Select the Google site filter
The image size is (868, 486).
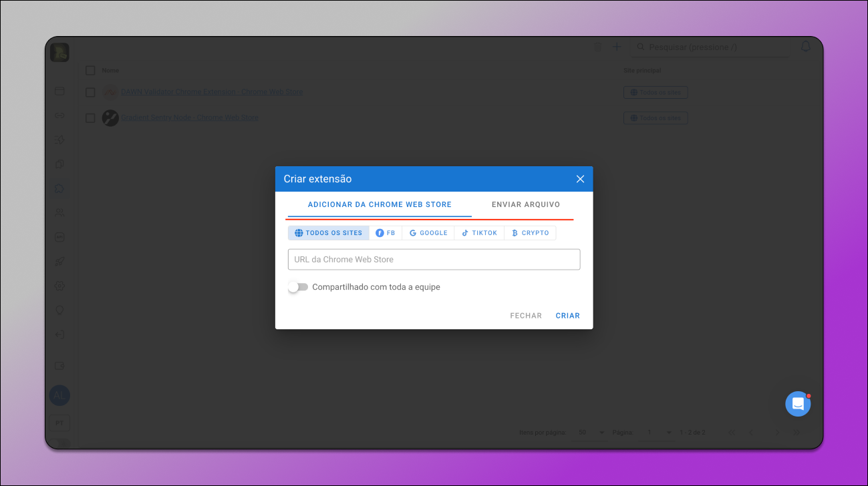point(428,233)
